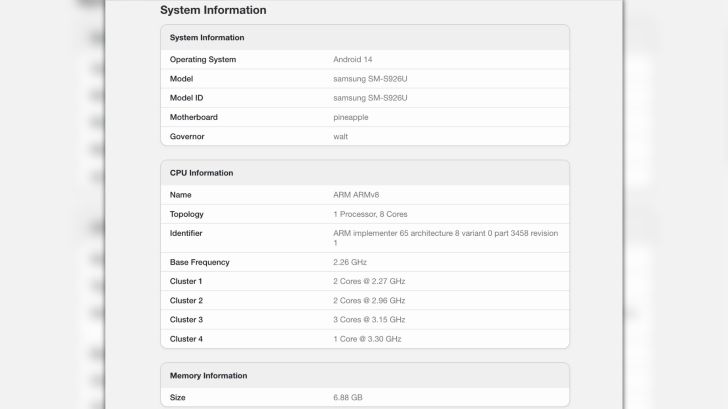The image size is (728, 409).
Task: Click the 'Cluster 2' label
Action: [x=186, y=301]
